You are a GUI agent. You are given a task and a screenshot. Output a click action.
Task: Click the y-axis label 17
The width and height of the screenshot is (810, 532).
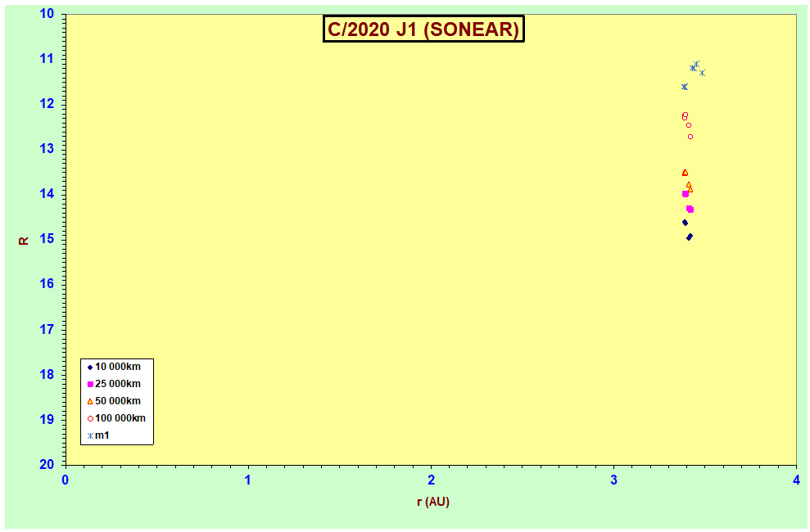click(x=47, y=329)
